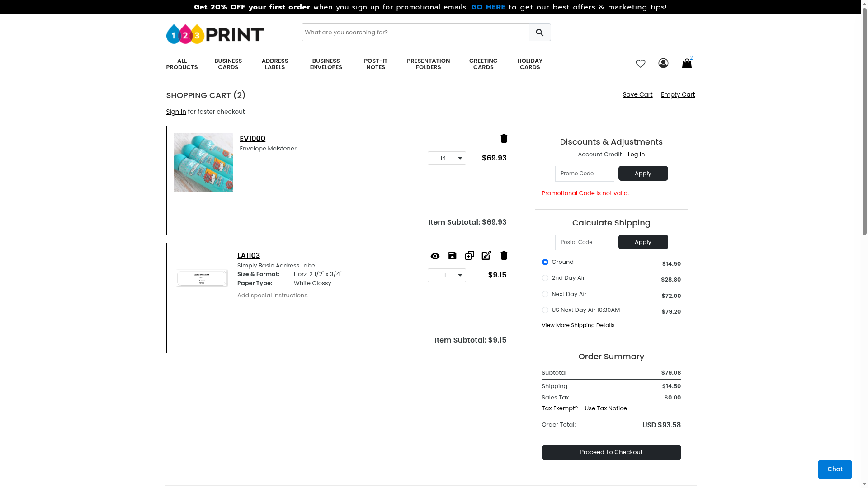
Task: Save the LA1103 design with disk icon
Action: (452, 256)
